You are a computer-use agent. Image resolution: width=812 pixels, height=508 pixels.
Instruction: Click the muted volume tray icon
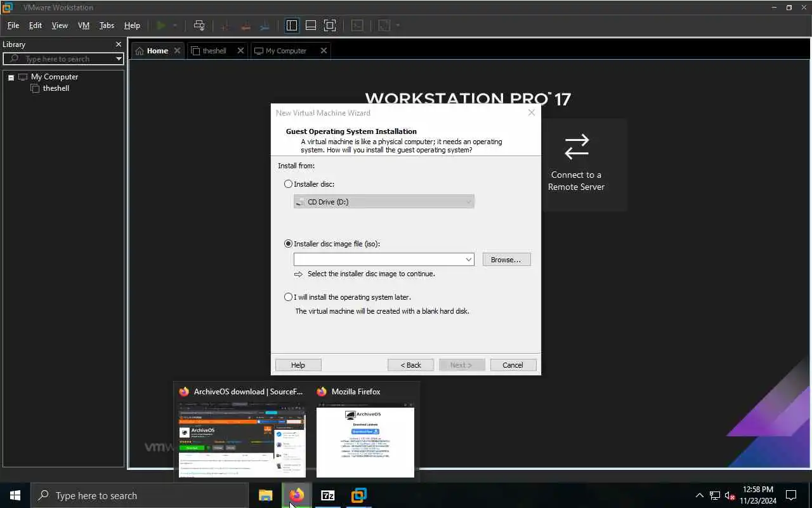pos(730,495)
